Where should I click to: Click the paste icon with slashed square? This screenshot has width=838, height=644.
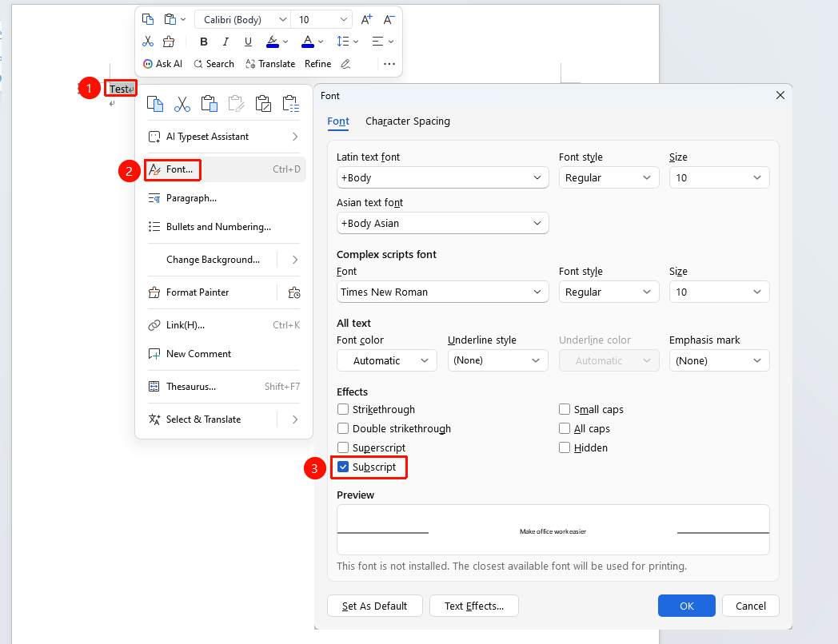pyautogui.click(x=264, y=104)
